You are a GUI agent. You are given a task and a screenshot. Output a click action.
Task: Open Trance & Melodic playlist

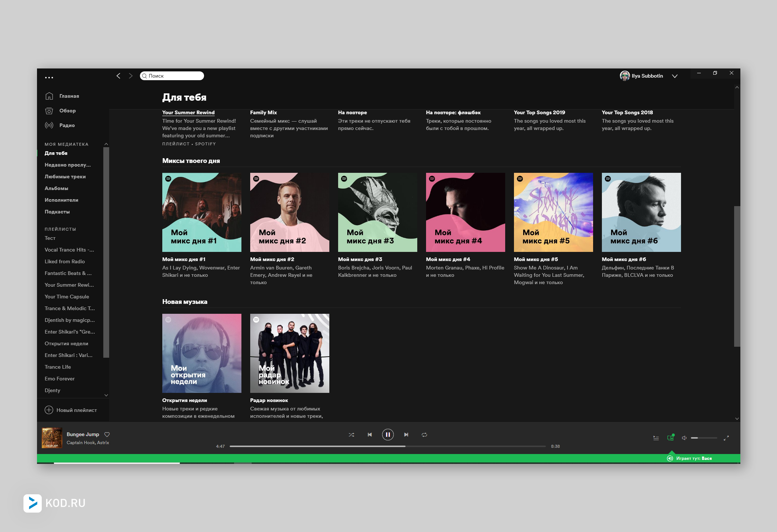pos(70,308)
